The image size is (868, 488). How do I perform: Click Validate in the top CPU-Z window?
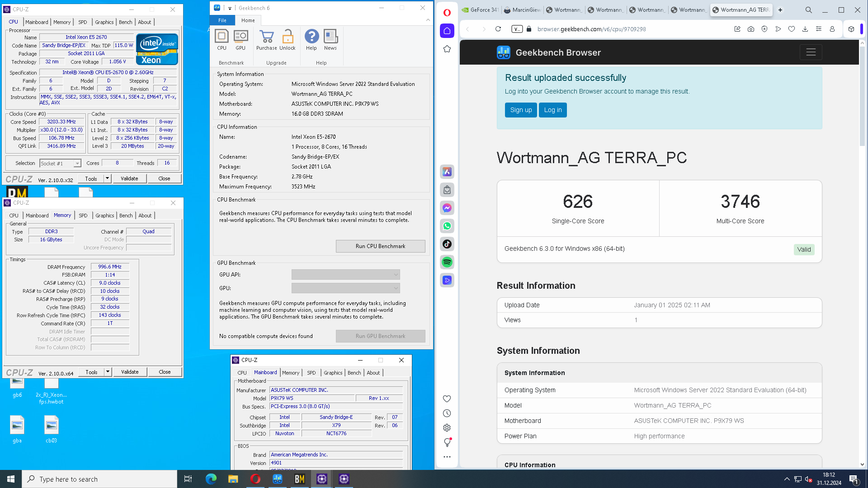(129, 178)
